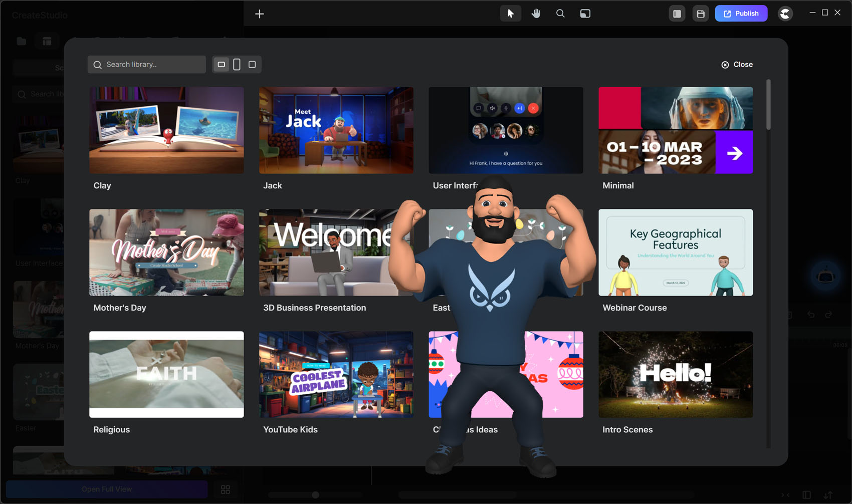Click the Publish button
The image size is (852, 504).
click(741, 14)
